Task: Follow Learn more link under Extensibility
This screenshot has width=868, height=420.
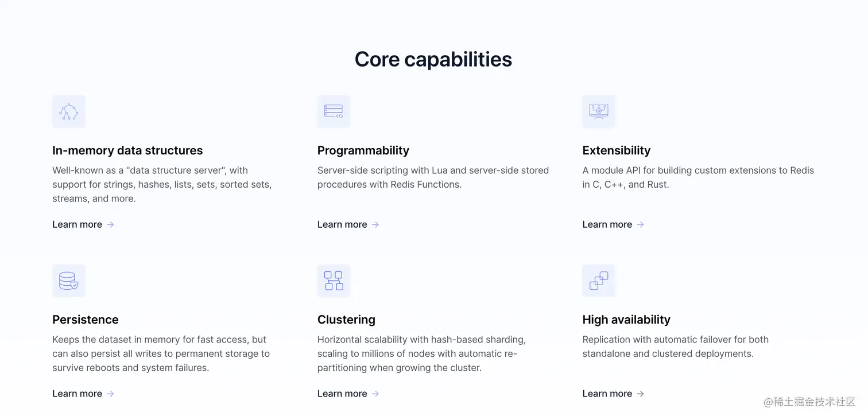Action: (x=607, y=225)
